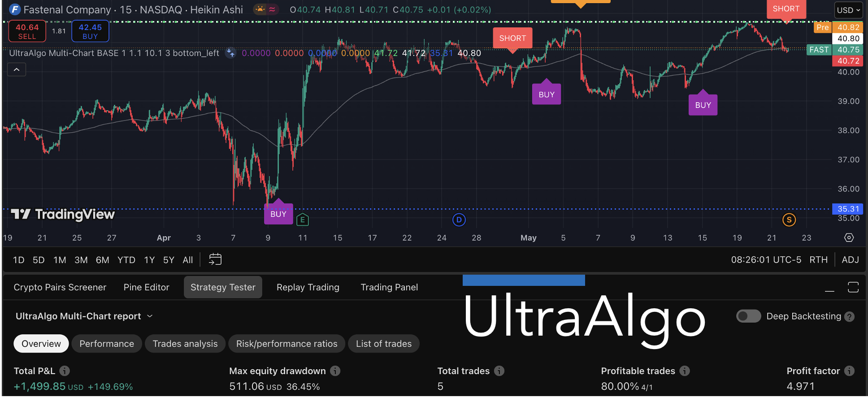868x397 pixels.
Task: Open the go-to-date calendar icon
Action: click(x=215, y=259)
